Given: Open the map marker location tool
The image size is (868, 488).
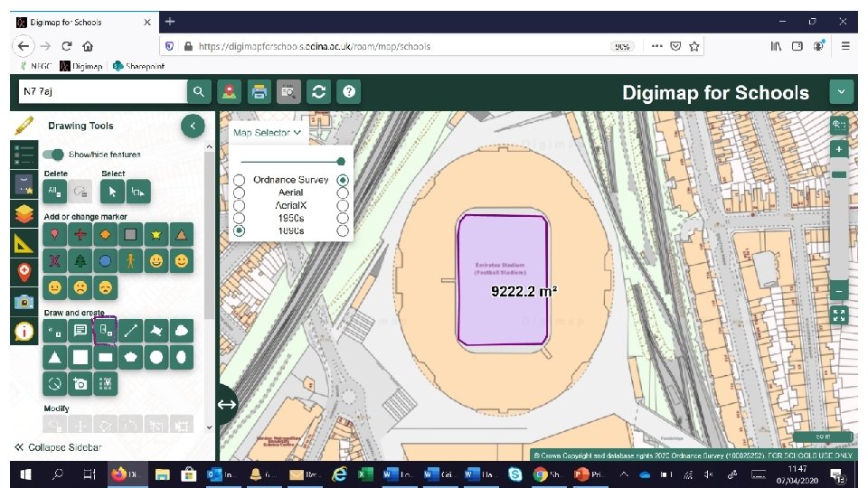Looking at the screenshot, I should click(229, 92).
